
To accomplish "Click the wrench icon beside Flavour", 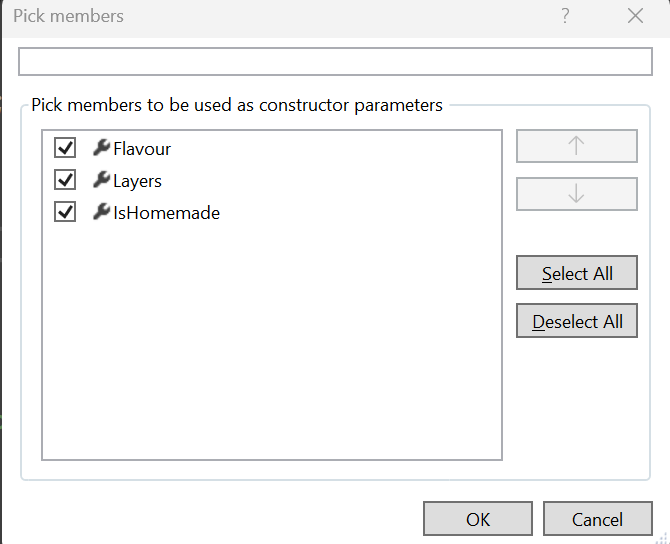I will click(x=101, y=148).
